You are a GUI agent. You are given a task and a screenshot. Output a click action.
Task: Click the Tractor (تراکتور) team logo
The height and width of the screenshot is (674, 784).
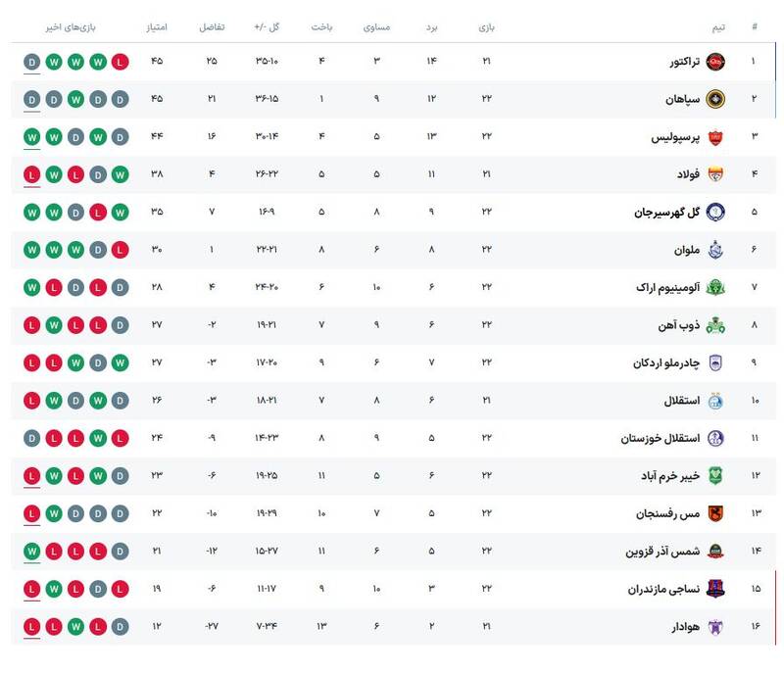point(715,62)
